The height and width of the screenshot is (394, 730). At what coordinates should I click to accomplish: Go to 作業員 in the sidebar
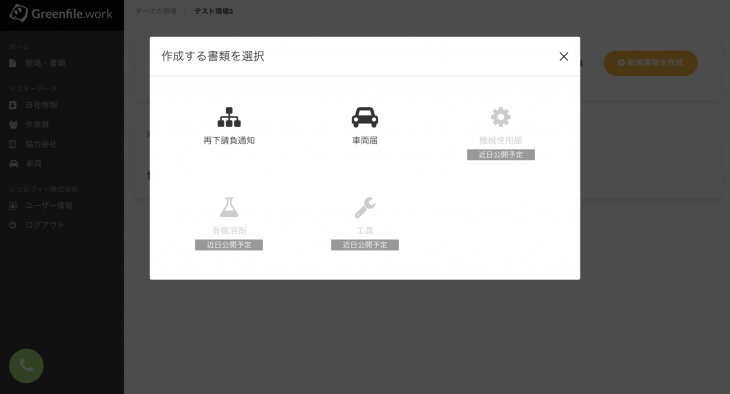pos(37,125)
